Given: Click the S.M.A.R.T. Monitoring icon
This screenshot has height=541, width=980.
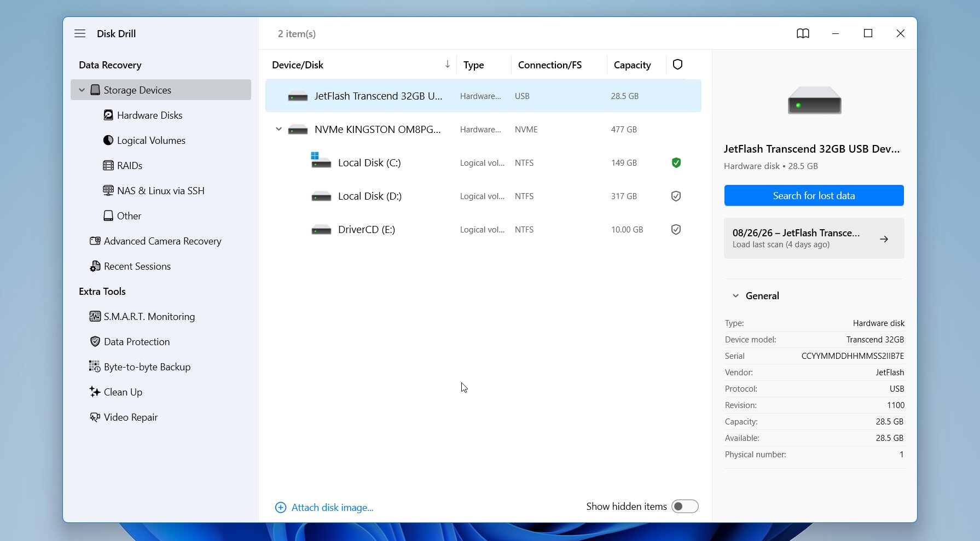Looking at the screenshot, I should (x=95, y=316).
